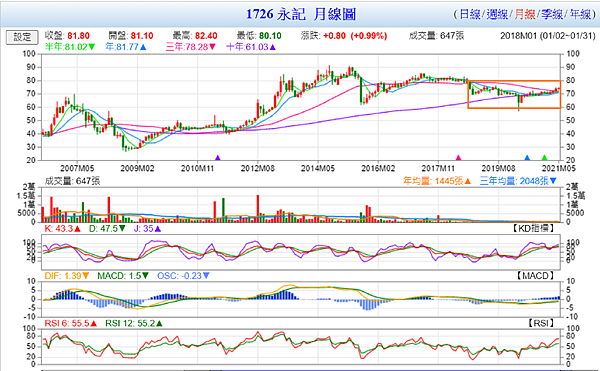600x371 pixels.
Task: Switch to 年線 yearly chart
Action: click(580, 15)
